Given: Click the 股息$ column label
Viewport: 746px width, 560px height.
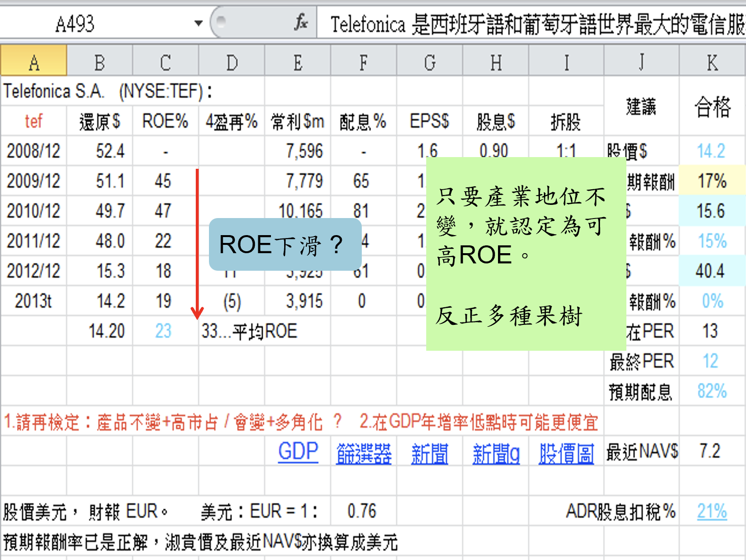Looking at the screenshot, I should coord(496,121).
